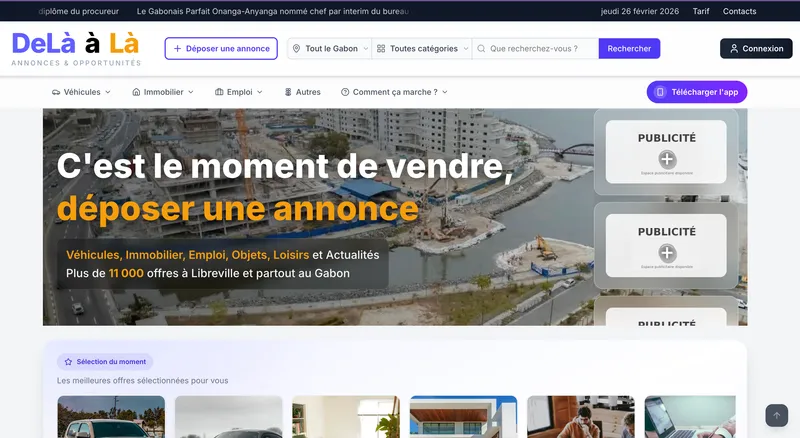Click the phone icon in Télécharger l'app
This screenshot has height=438, width=800.
[x=660, y=92]
